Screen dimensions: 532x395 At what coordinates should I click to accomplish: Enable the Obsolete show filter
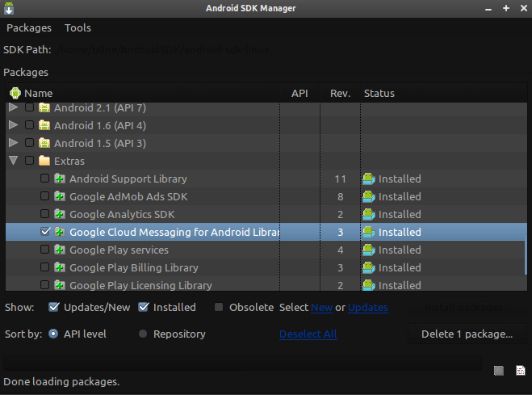tap(219, 307)
